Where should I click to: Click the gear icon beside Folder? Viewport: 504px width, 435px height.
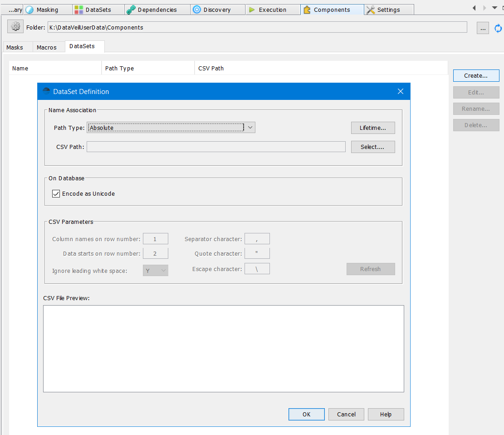click(15, 27)
